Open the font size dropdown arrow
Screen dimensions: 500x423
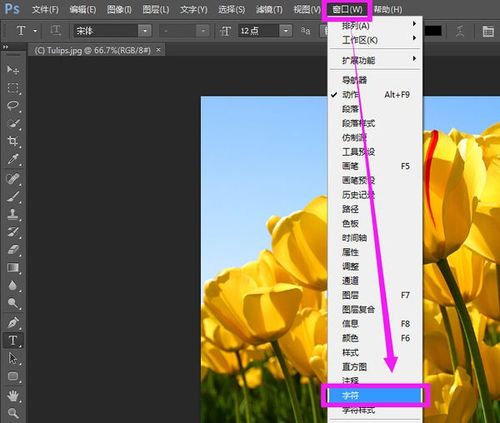[x=286, y=31]
